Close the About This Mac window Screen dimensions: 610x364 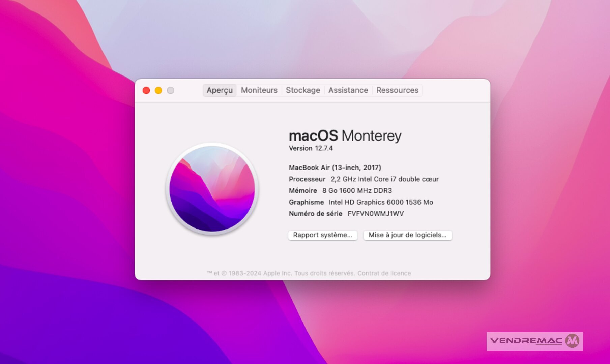point(146,90)
